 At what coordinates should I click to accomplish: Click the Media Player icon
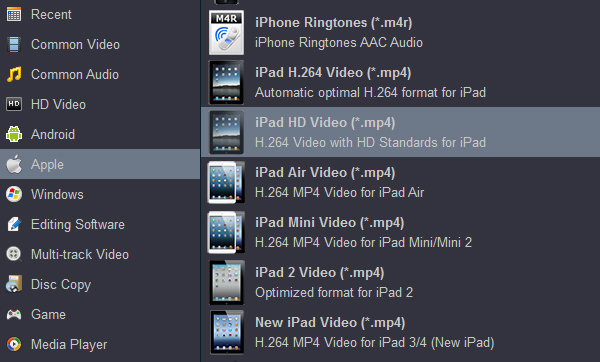tap(14, 344)
